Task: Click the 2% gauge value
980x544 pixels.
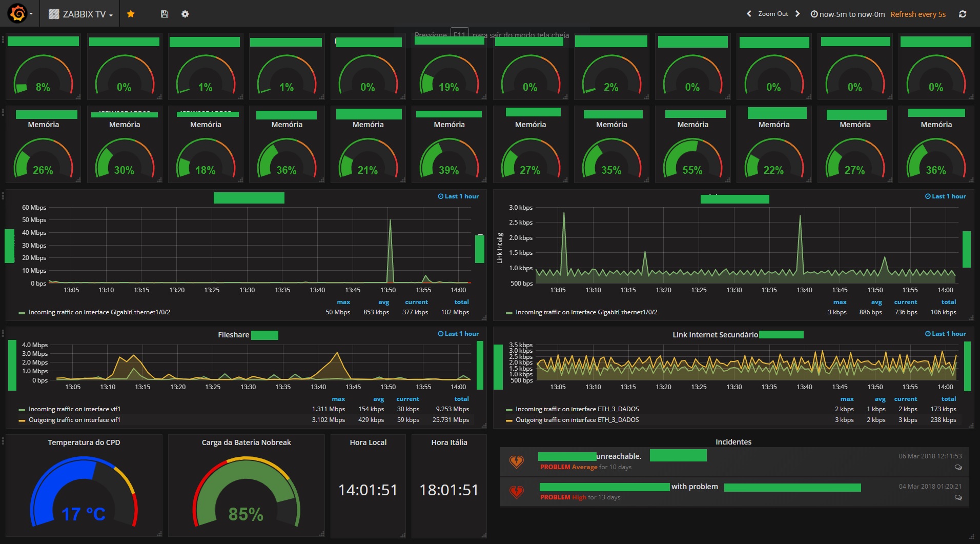Action: (611, 87)
